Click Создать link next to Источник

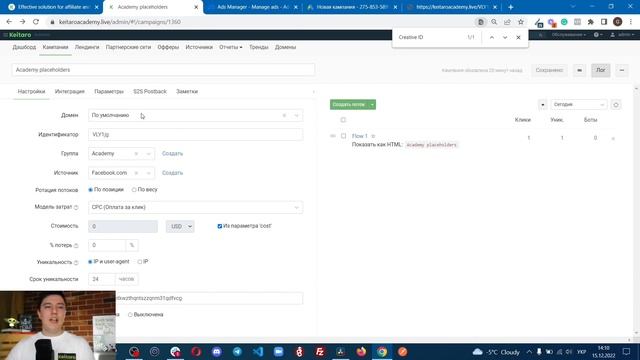point(172,173)
